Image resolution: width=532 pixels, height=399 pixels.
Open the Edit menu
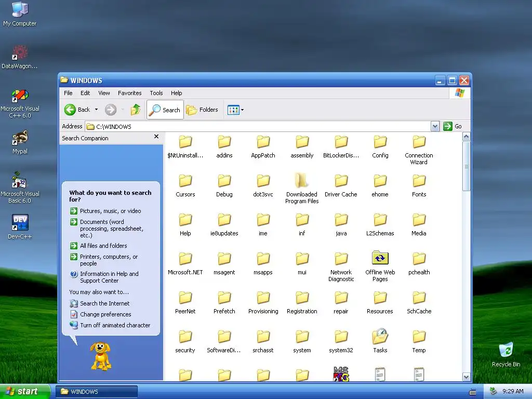point(85,93)
